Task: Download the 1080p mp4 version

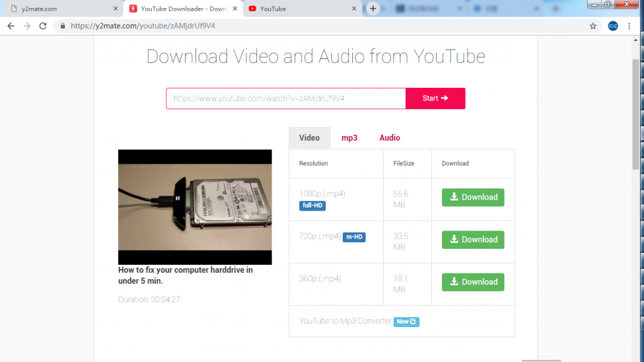Action: [x=473, y=197]
